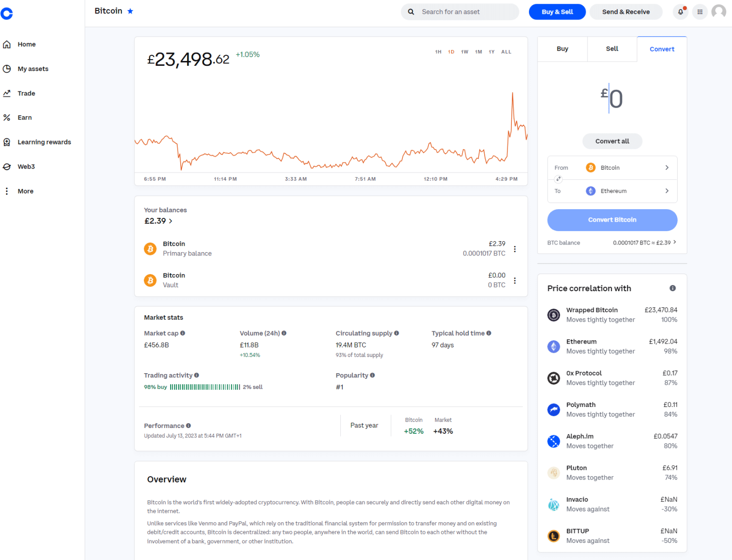Open Home from the sidebar

pyautogui.click(x=27, y=44)
